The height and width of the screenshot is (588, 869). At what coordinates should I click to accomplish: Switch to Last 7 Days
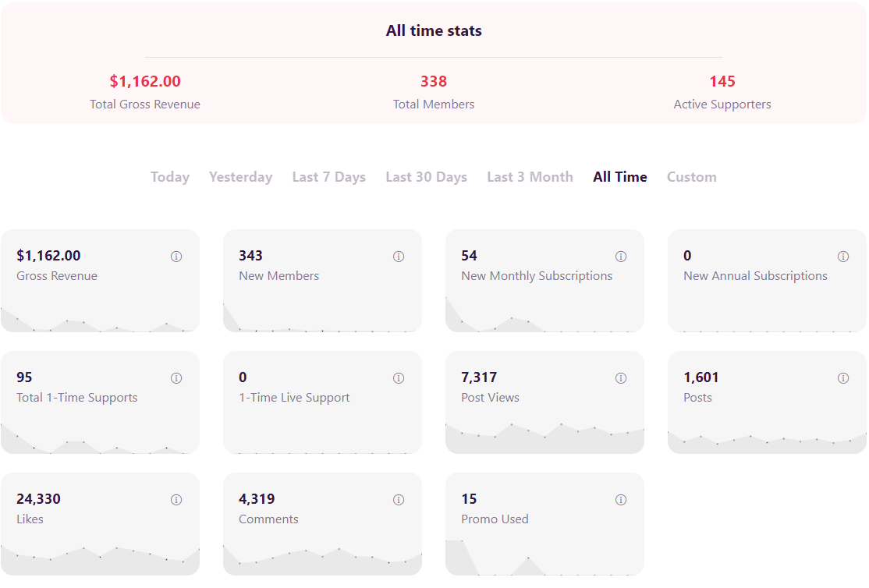(328, 177)
